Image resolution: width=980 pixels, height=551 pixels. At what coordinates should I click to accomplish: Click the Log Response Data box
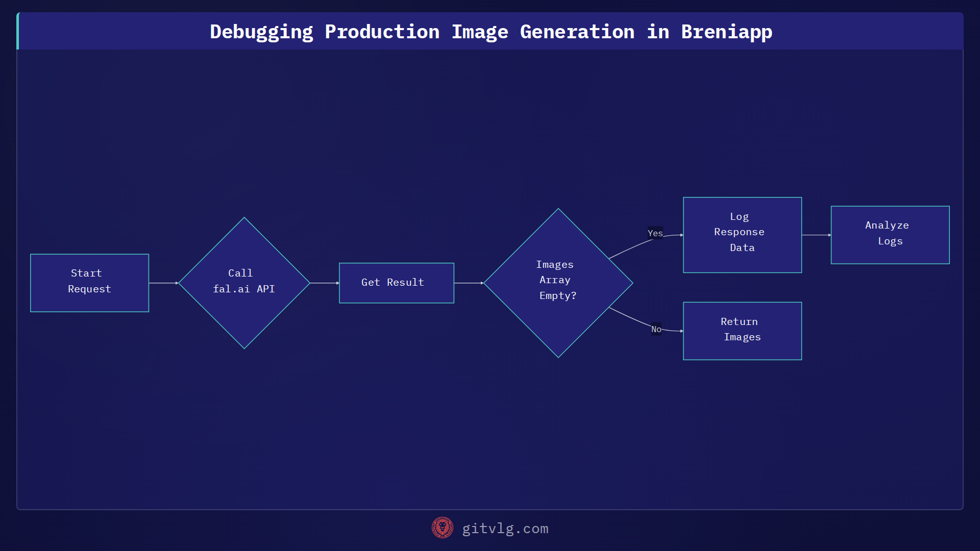coord(742,235)
